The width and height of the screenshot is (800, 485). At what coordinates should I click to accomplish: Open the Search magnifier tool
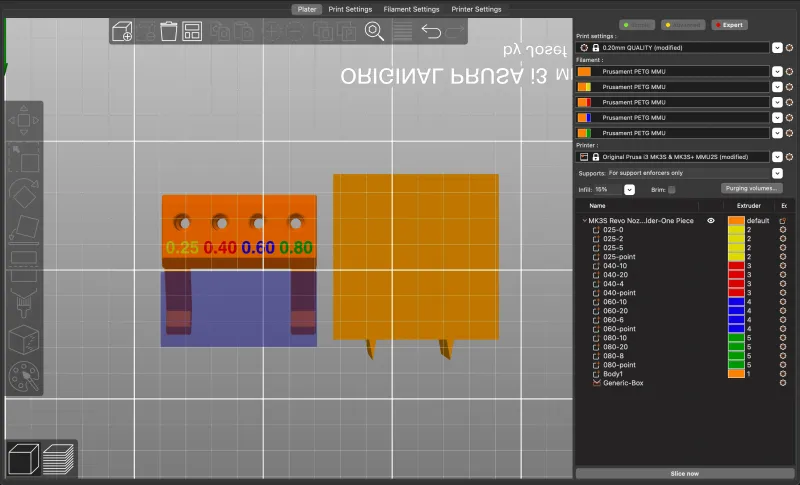(374, 31)
